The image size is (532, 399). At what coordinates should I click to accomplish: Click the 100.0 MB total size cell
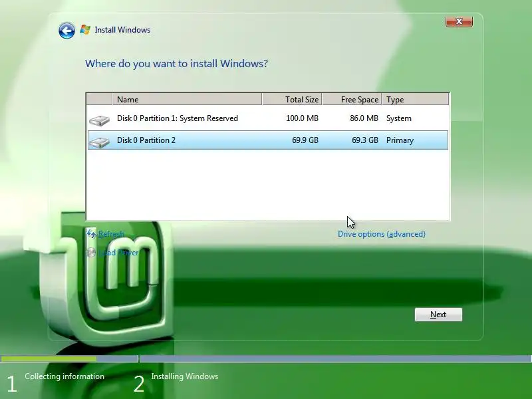coord(302,118)
